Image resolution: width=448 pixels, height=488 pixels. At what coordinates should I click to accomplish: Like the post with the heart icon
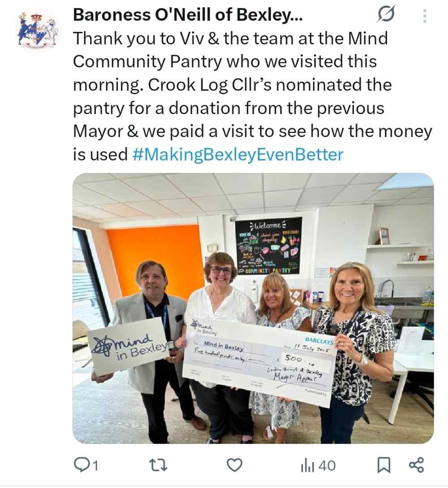click(x=234, y=466)
